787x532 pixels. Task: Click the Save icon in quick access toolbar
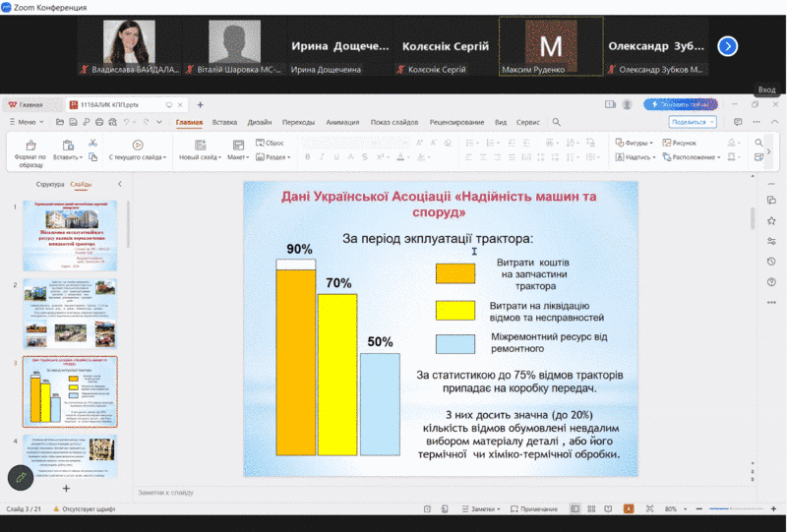tap(73, 122)
